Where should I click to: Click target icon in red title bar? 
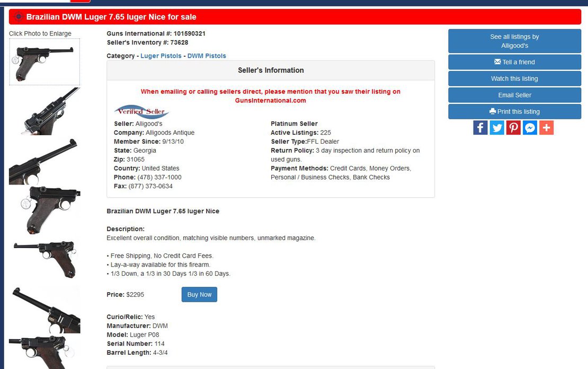click(x=19, y=16)
